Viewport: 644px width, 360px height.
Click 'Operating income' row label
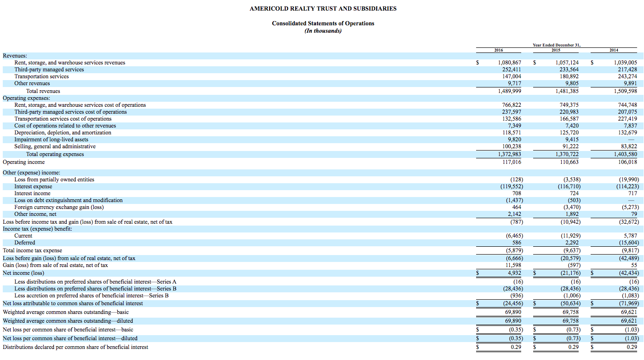click(x=24, y=162)
